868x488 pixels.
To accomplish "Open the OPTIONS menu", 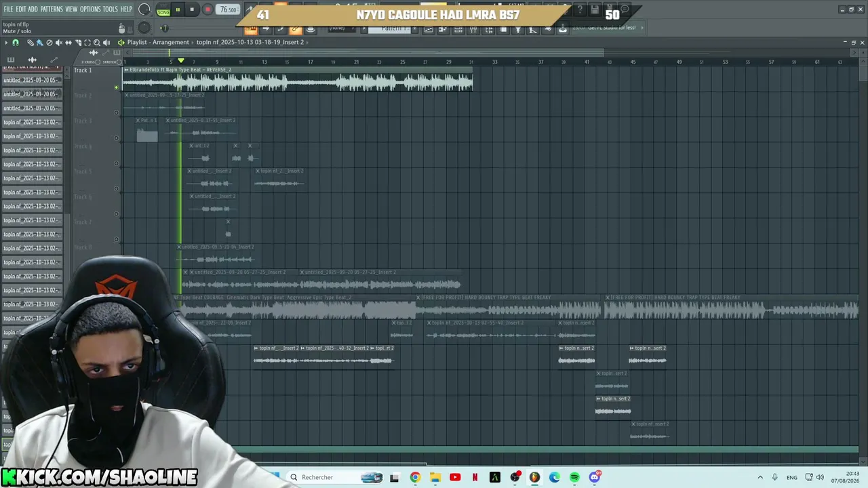I will [90, 9].
